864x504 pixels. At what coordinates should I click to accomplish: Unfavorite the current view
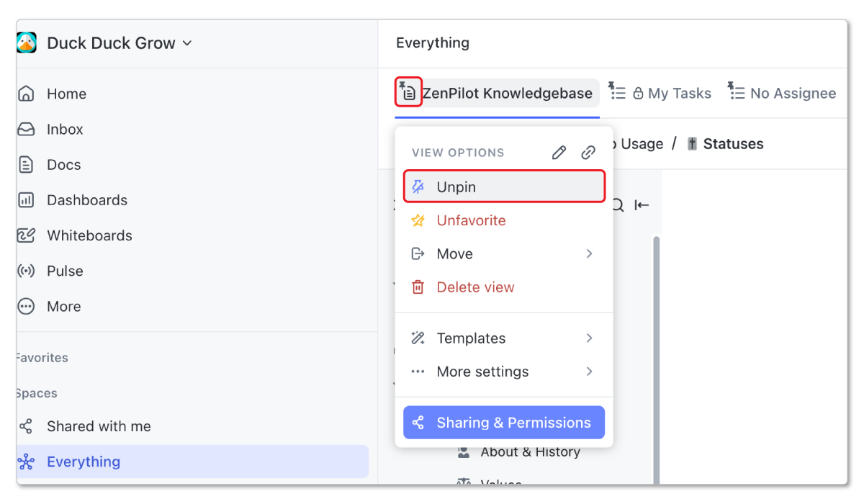pos(471,220)
